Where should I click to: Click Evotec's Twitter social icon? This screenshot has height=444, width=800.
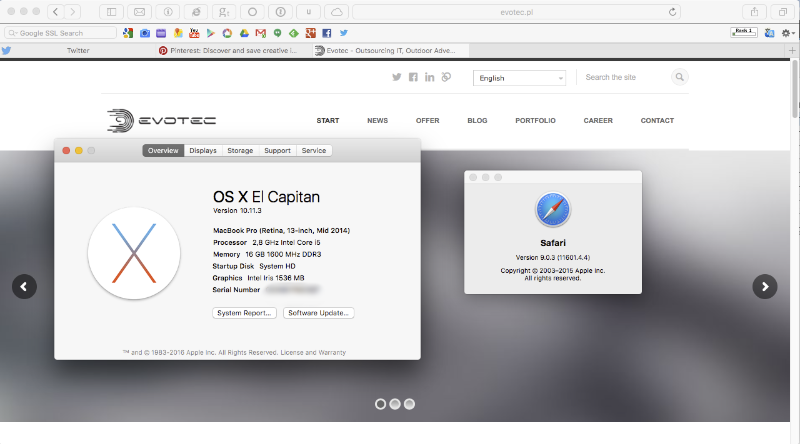click(x=396, y=77)
